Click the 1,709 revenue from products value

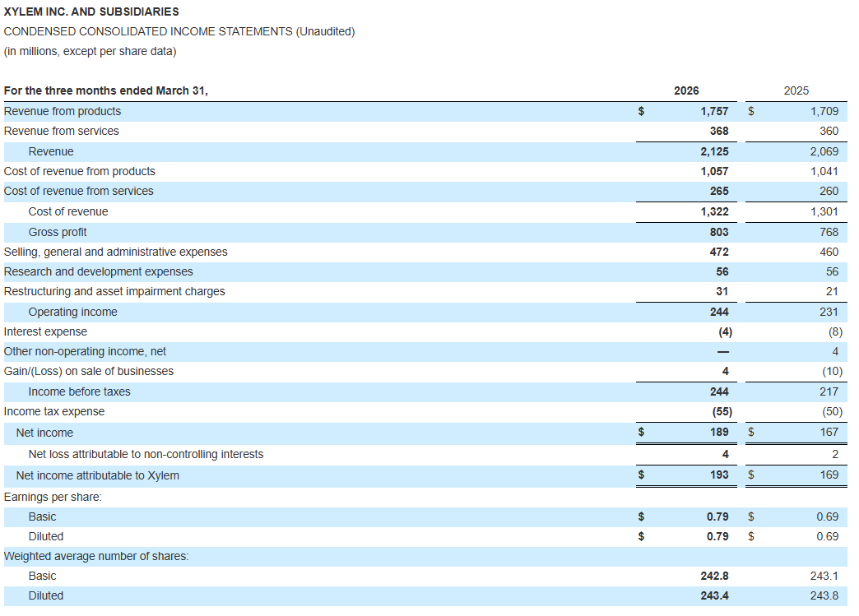824,111
